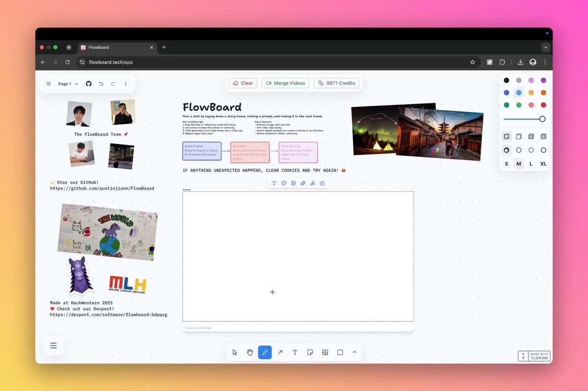The width and height of the screenshot is (588, 391).
Task: Select the draw stroke dash style
Action: [506, 150]
